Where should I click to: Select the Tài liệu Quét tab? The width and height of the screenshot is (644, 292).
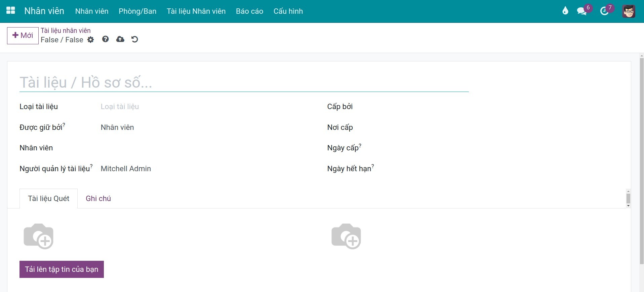click(x=49, y=198)
